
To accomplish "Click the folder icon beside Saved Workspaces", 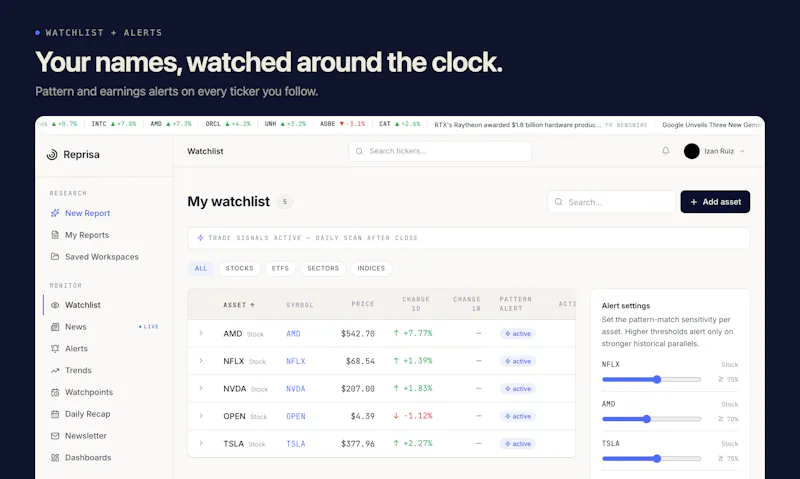I will [55, 257].
